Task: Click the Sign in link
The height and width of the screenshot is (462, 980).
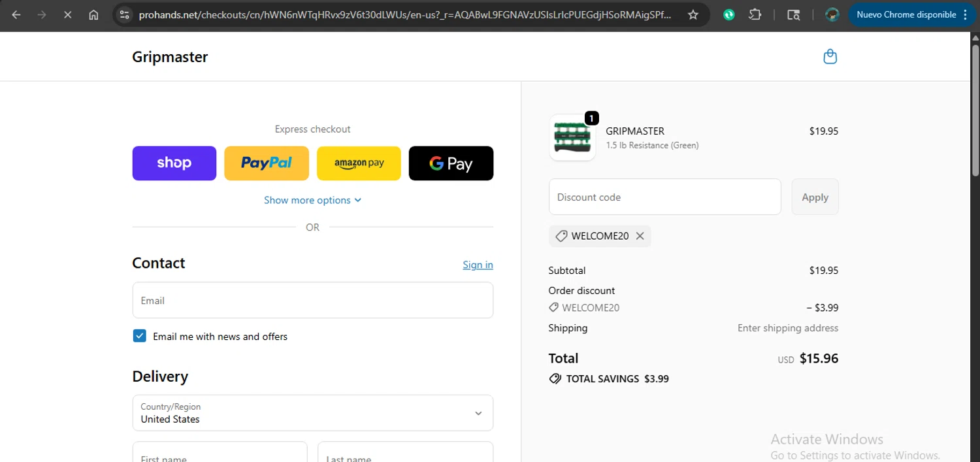Action: [478, 265]
